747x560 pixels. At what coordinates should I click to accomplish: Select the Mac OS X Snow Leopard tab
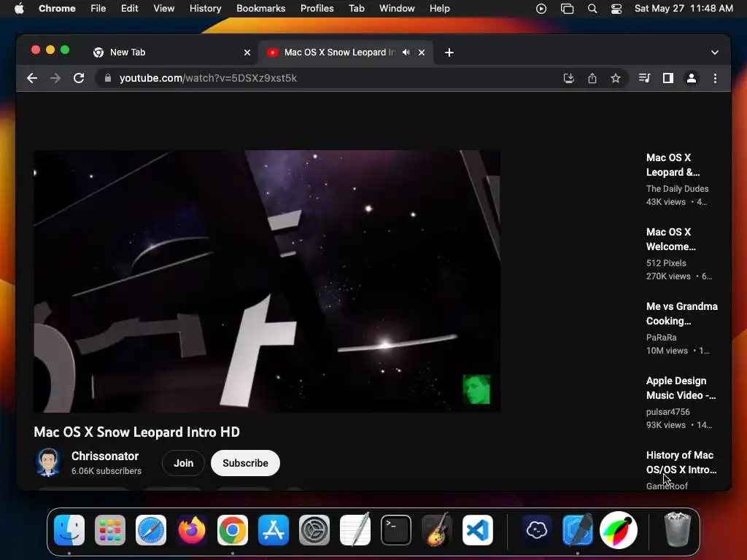point(345,52)
